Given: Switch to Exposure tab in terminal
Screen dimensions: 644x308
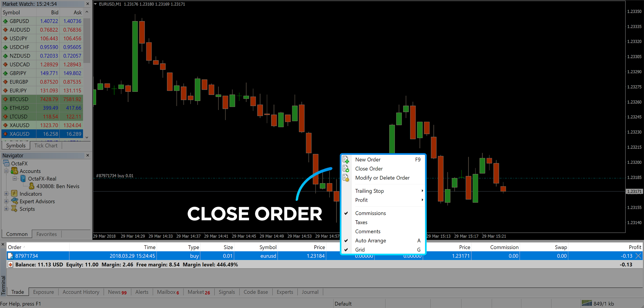Looking at the screenshot, I should click(43, 291).
